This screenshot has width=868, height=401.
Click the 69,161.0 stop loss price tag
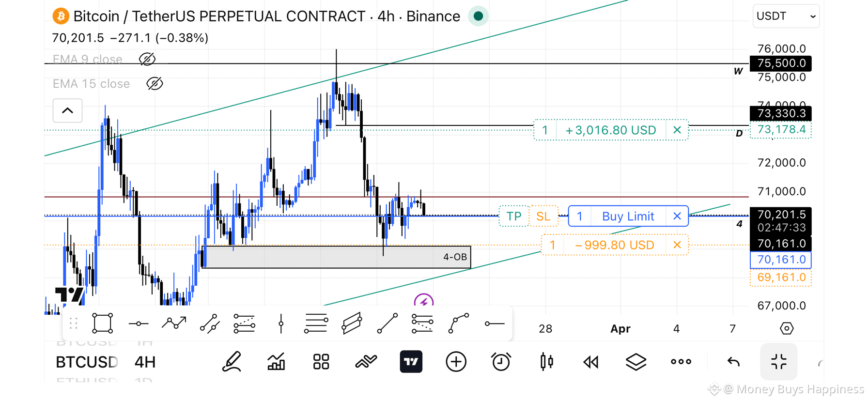[781, 278]
